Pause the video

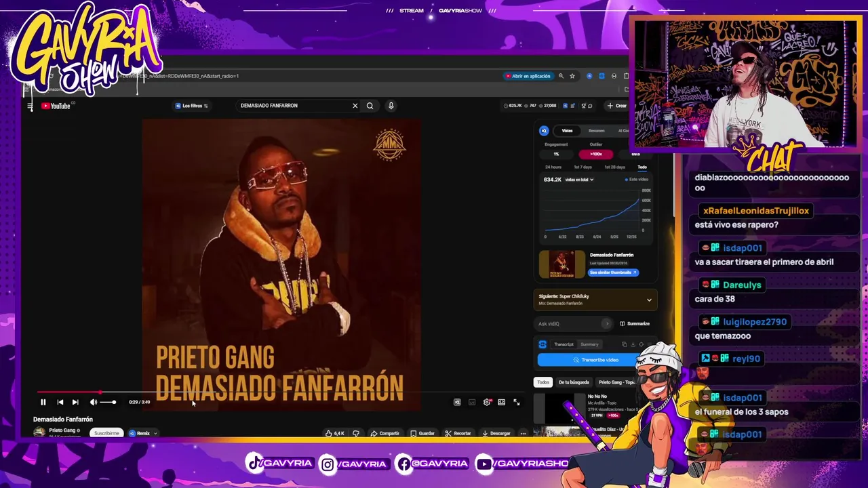point(43,403)
